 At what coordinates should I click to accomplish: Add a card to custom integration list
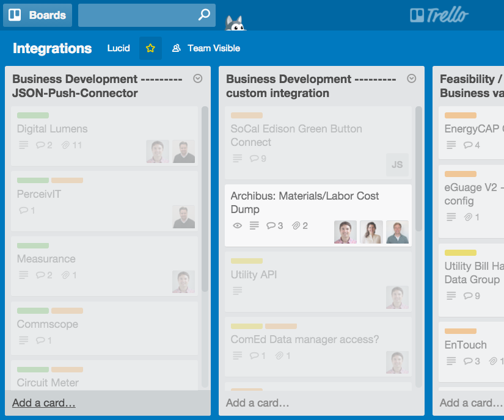point(257,403)
